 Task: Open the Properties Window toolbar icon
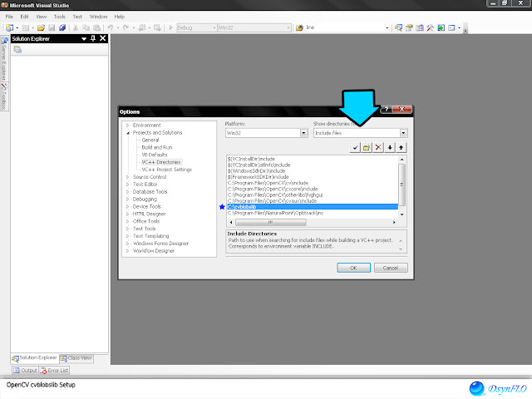point(409,27)
